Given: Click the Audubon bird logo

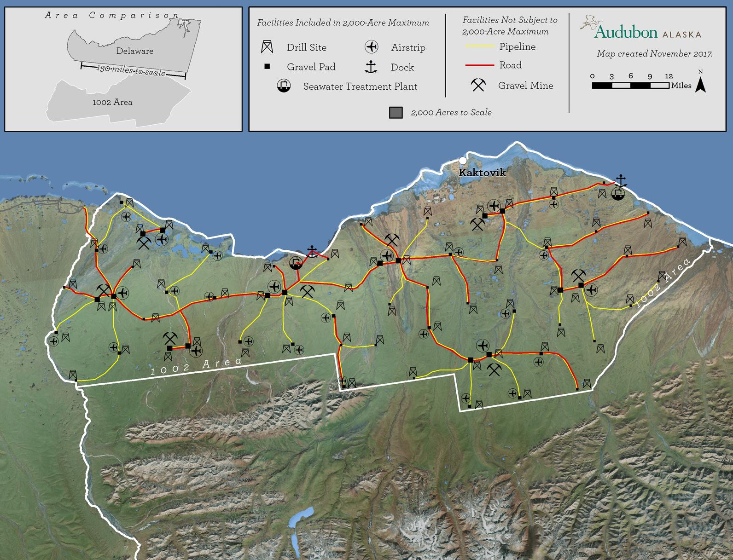Looking at the screenshot, I should [x=590, y=23].
